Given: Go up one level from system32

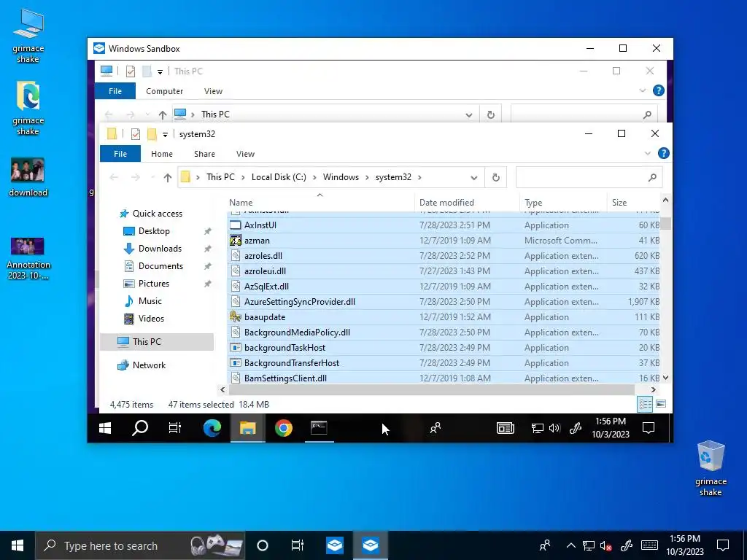Looking at the screenshot, I should [x=167, y=178].
